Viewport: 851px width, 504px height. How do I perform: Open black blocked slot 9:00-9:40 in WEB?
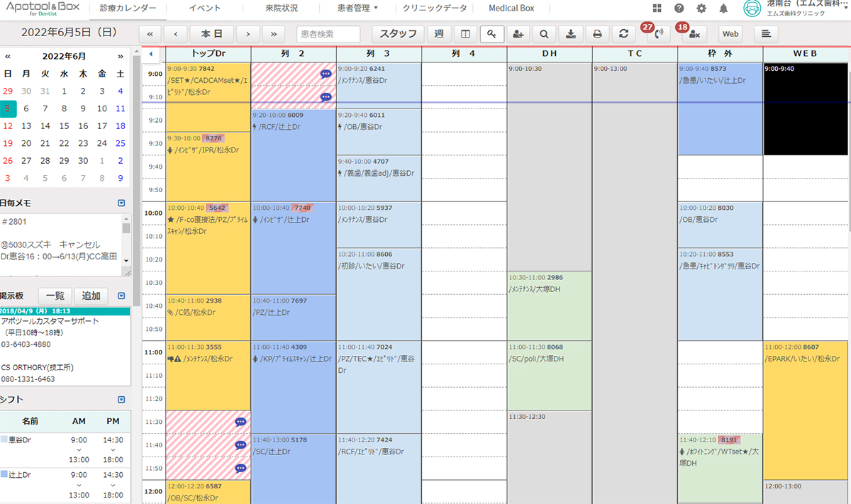point(805,109)
